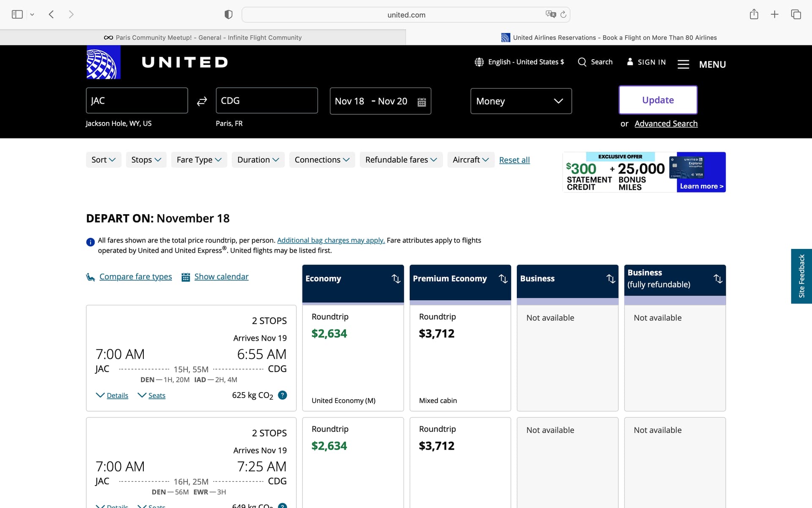Screen dimensions: 812x508
Task: Select the $2,634 Economy fare for first flight
Action: [329, 334]
